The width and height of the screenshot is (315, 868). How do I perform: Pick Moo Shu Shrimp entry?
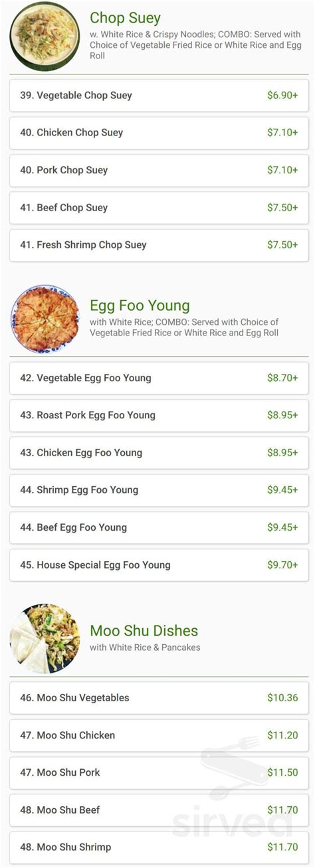click(x=159, y=847)
